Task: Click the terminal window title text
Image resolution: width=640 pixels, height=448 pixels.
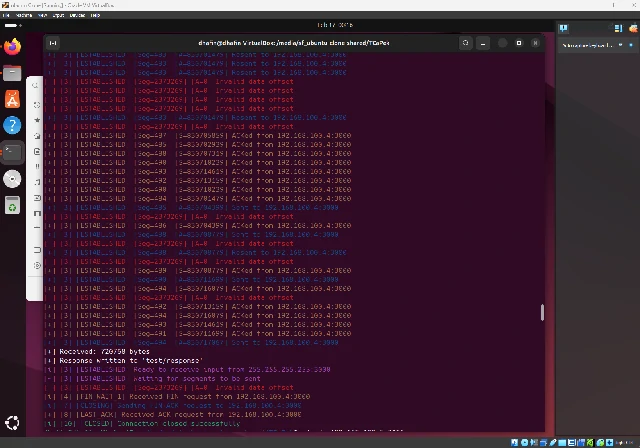Action: (293, 43)
